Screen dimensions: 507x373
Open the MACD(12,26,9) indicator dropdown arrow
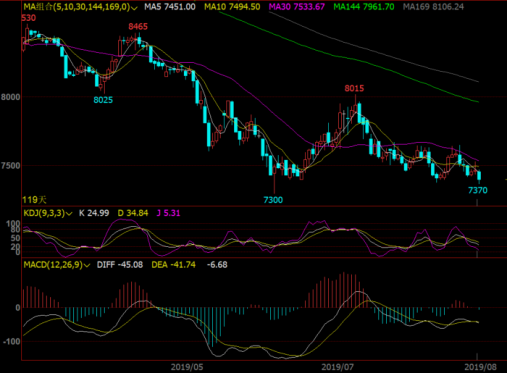(x=87, y=266)
